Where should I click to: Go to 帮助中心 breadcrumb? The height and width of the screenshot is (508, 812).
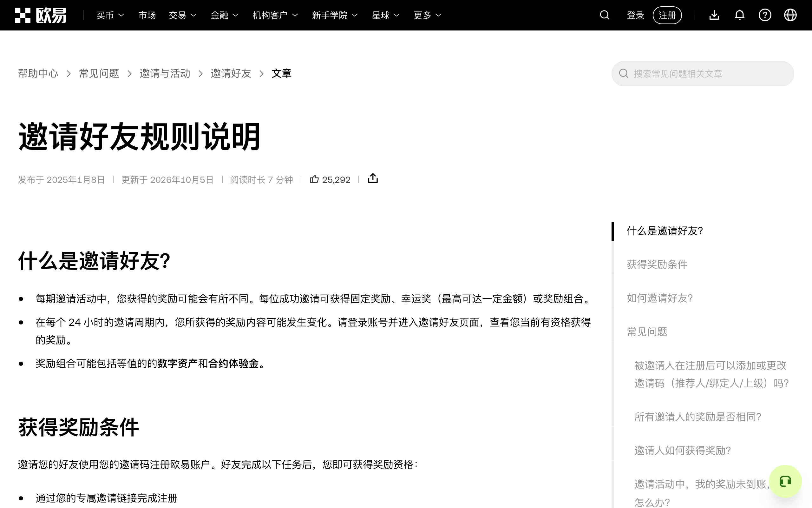pyautogui.click(x=38, y=73)
